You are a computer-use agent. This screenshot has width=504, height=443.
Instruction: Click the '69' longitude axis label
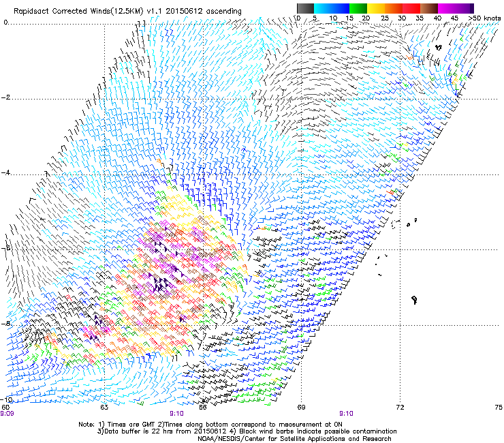[301, 408]
